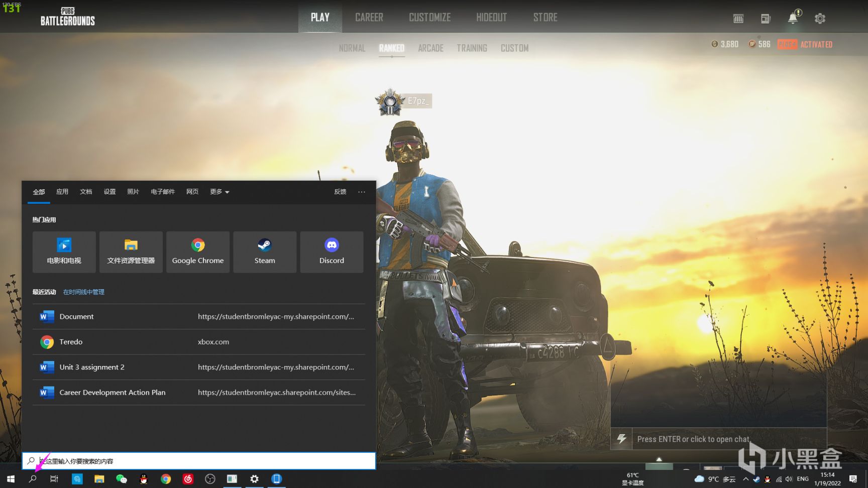Open the three-dot options menu in search
This screenshot has width=868, height=488.
(362, 192)
